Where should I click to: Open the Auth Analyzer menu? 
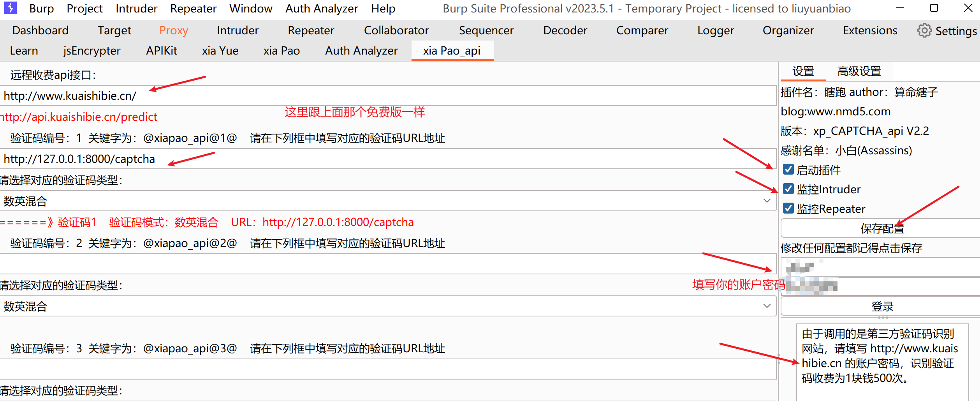click(x=321, y=9)
